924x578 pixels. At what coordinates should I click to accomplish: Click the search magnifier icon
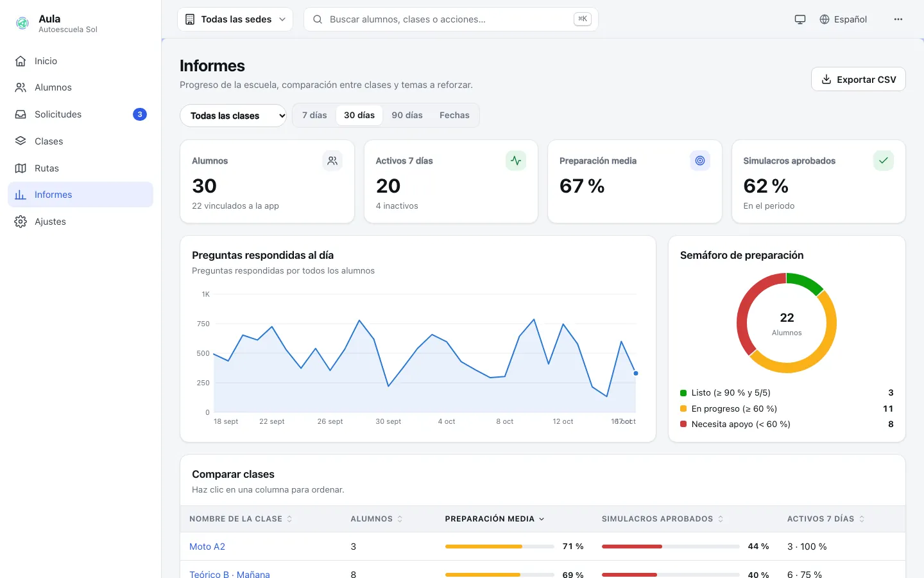click(x=318, y=19)
